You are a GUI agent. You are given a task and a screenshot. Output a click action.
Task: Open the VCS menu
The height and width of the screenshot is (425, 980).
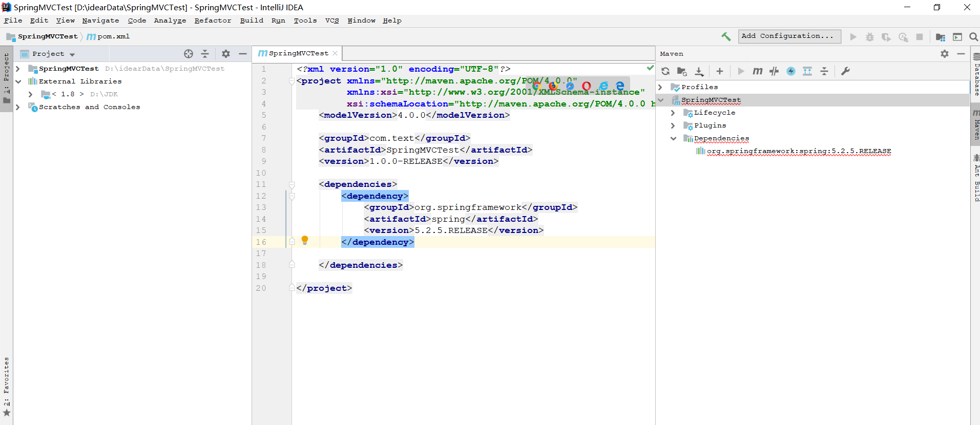[332, 20]
